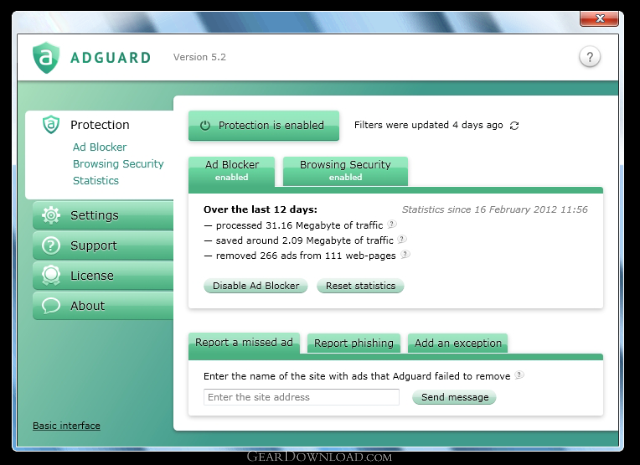Switch to Basic interface

coord(67,425)
